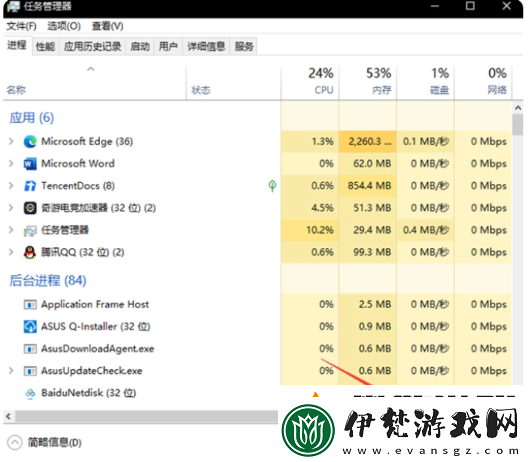Click the 10.2% CPU cell of 任务管理器
528x462 pixels.
(310, 230)
